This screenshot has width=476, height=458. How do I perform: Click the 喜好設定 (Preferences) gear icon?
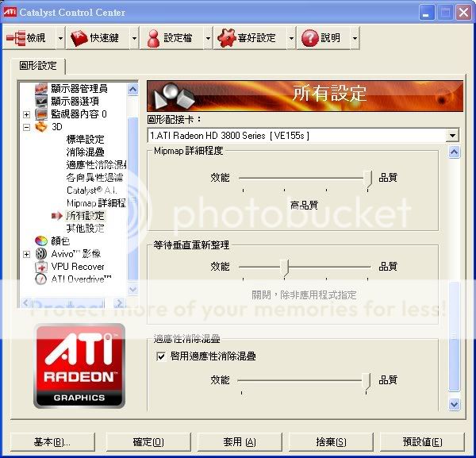click(x=226, y=38)
